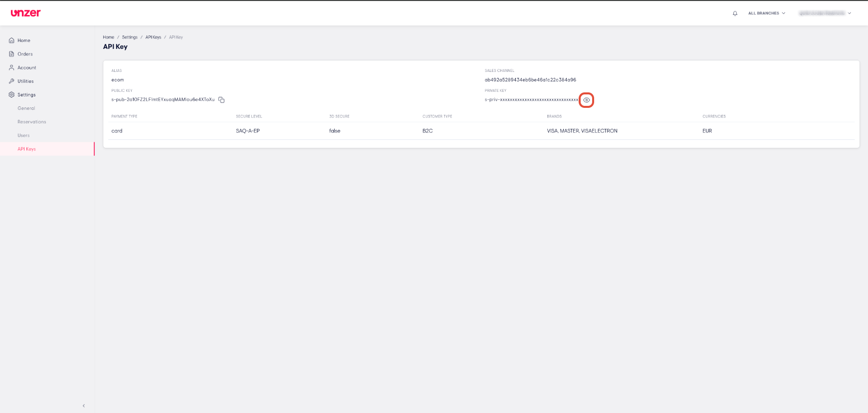Screen dimensions: 868x413
Task: Click the public key string starting with s-pub
Action: pos(163,99)
